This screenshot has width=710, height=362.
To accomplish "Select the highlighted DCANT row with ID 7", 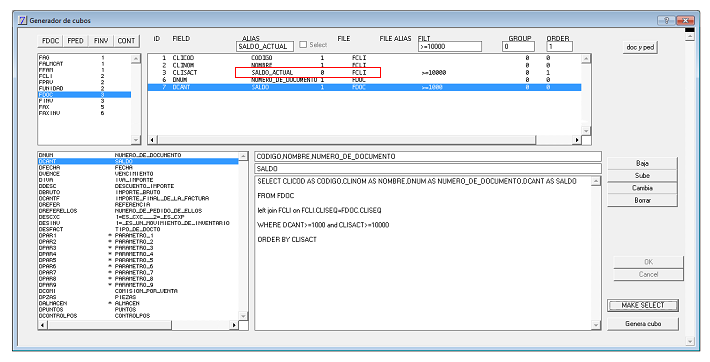I will (364, 87).
